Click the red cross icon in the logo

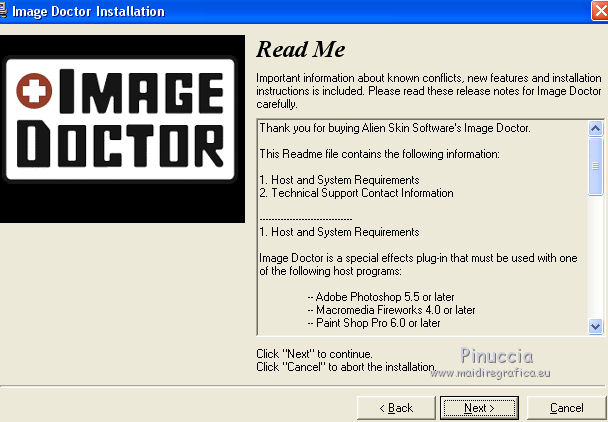(34, 90)
